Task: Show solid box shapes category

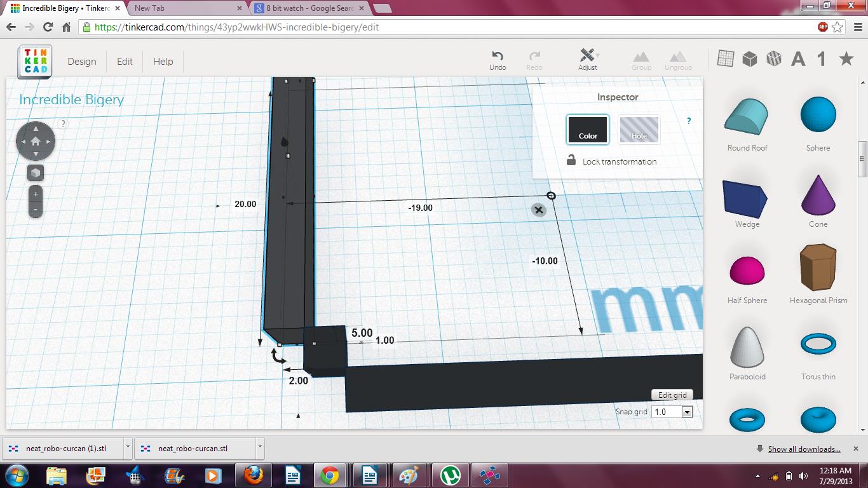Action: [x=750, y=59]
